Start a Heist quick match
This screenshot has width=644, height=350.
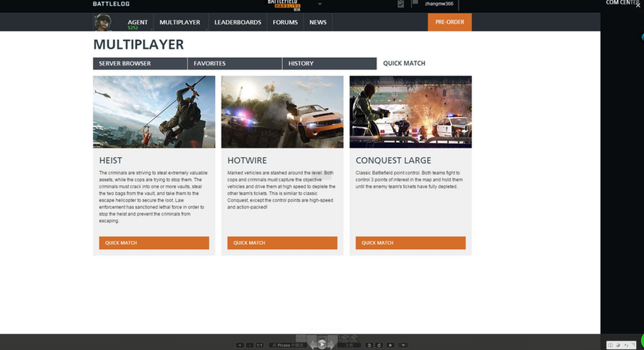click(x=154, y=243)
